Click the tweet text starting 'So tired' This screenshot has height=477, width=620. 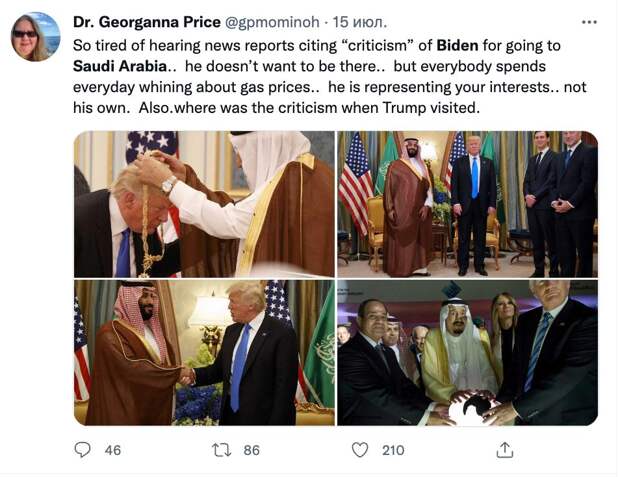[x=150, y=45]
